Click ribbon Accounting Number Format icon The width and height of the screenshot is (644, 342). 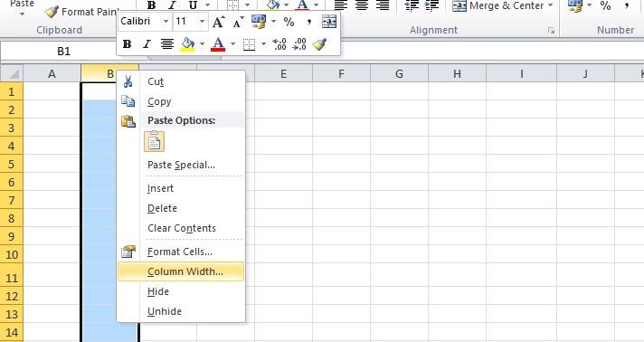point(574,5)
